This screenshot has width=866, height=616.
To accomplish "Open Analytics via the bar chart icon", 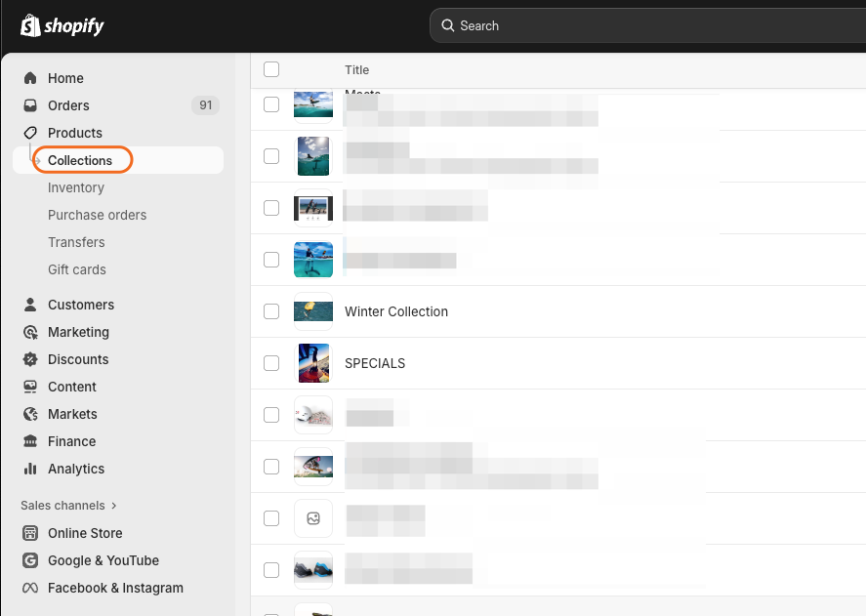I will (30, 469).
